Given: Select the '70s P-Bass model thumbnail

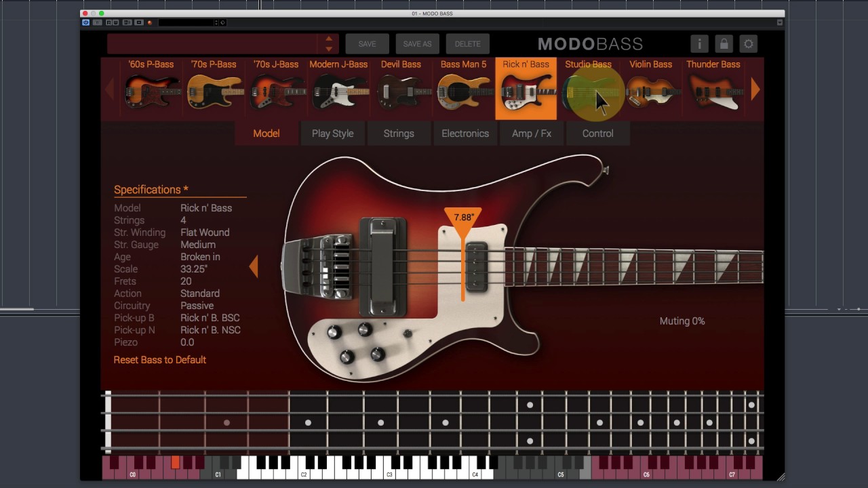Looking at the screenshot, I should point(214,89).
